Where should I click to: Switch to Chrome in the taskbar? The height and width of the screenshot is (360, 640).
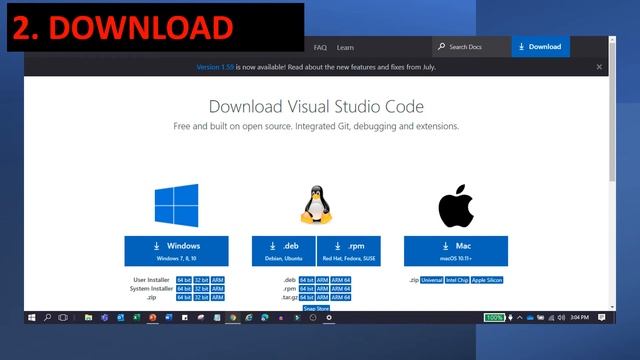tap(233, 318)
